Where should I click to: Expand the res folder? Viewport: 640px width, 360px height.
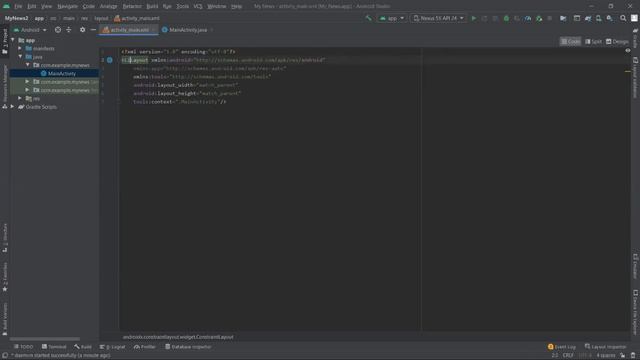point(20,98)
